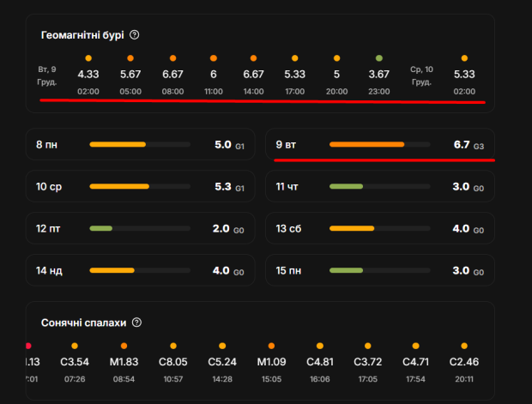Click yellow dot above 4.33 at 02:00
Image resolution: width=532 pixels, height=404 pixels.
pos(88,57)
